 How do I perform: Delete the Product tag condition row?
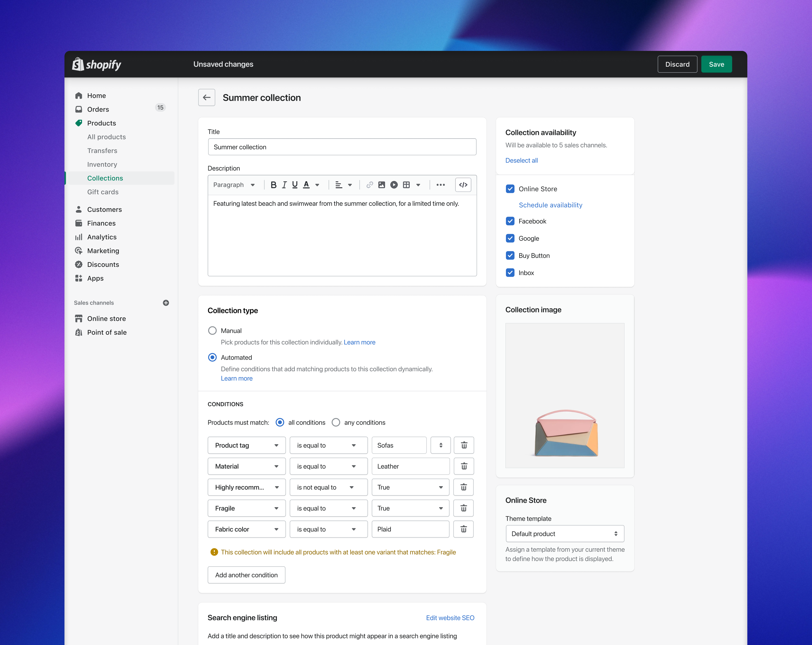pyautogui.click(x=464, y=445)
